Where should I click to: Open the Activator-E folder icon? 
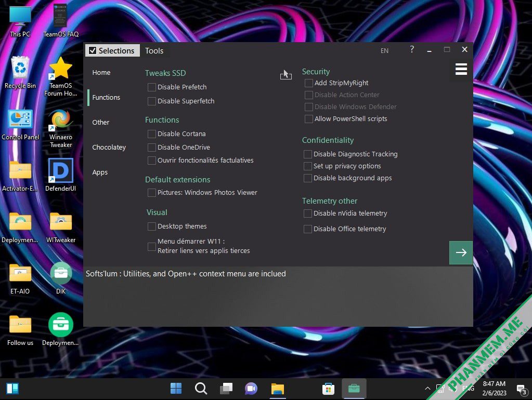(x=20, y=176)
